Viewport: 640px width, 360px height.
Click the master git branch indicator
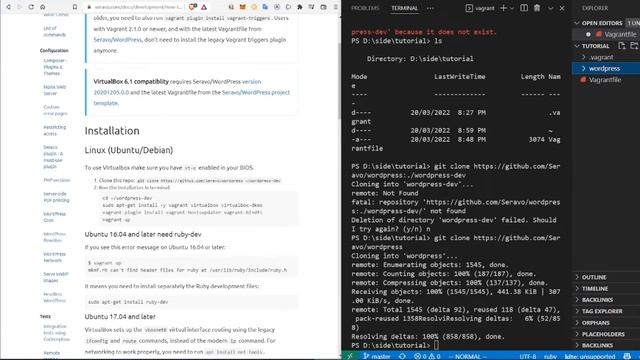click(x=377, y=356)
